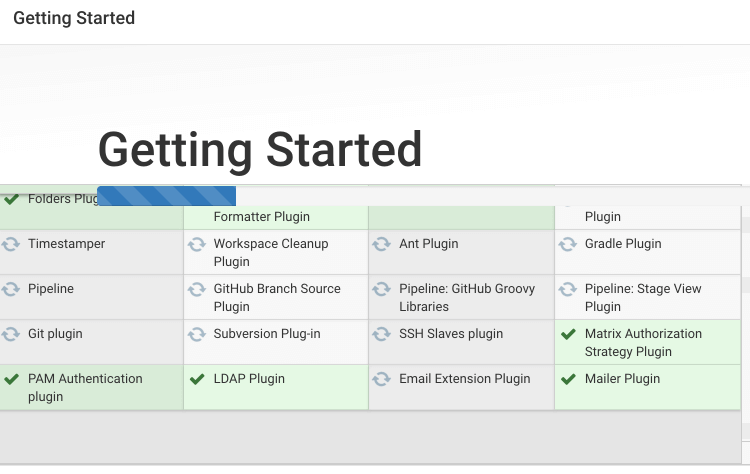The image size is (750, 474).
Task: Click the pending icon beside Gradle Plugin
Action: coord(568,244)
